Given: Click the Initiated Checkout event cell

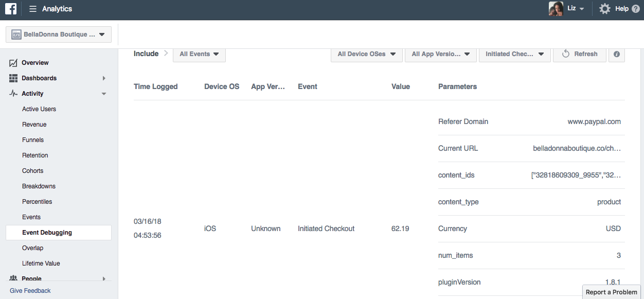Looking at the screenshot, I should [326, 228].
